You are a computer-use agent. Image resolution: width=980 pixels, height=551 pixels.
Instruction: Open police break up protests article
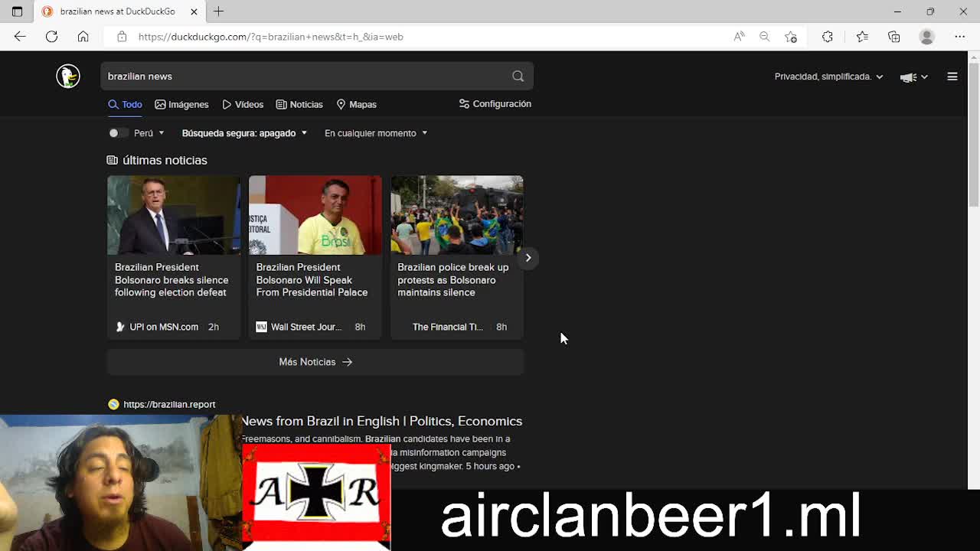452,280
